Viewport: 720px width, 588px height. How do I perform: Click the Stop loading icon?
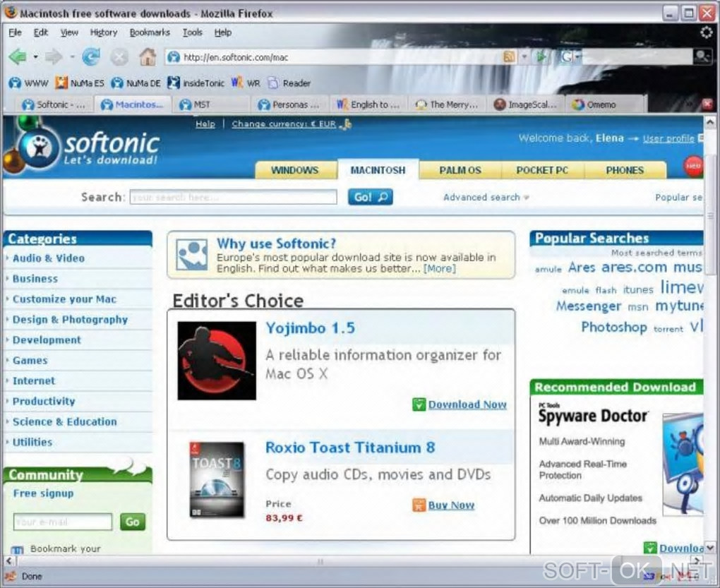click(x=119, y=57)
